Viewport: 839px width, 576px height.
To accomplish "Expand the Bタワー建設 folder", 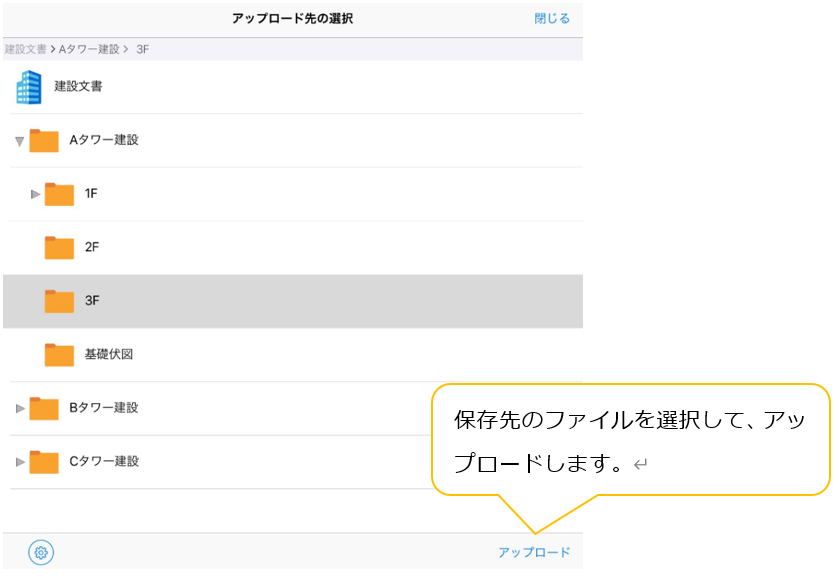I will click(x=20, y=408).
